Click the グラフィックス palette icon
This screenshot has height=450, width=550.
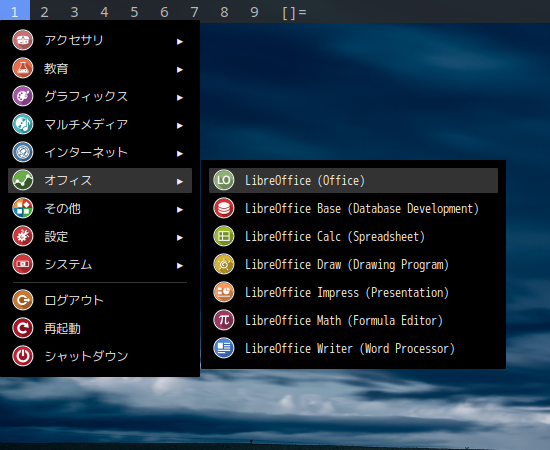pyautogui.click(x=23, y=96)
